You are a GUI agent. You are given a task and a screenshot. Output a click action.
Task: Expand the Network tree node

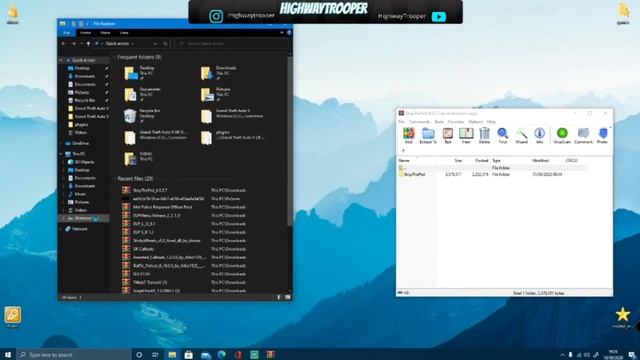pos(61,229)
